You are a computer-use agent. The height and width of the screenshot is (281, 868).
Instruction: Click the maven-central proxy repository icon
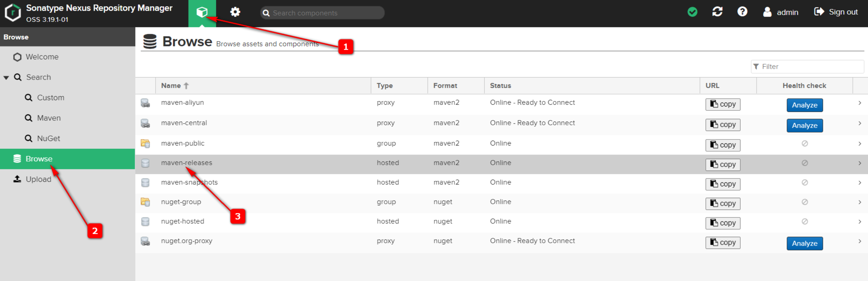click(145, 124)
